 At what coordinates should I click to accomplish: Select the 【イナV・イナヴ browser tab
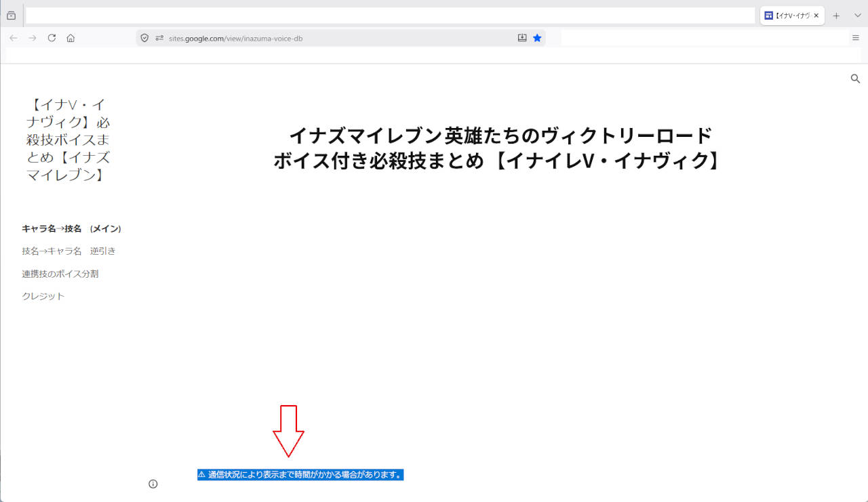coord(792,16)
